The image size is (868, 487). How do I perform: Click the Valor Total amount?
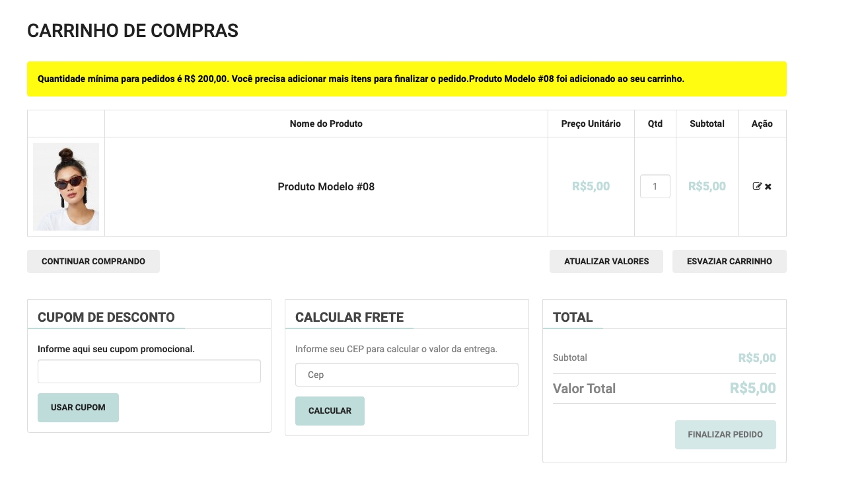point(752,388)
